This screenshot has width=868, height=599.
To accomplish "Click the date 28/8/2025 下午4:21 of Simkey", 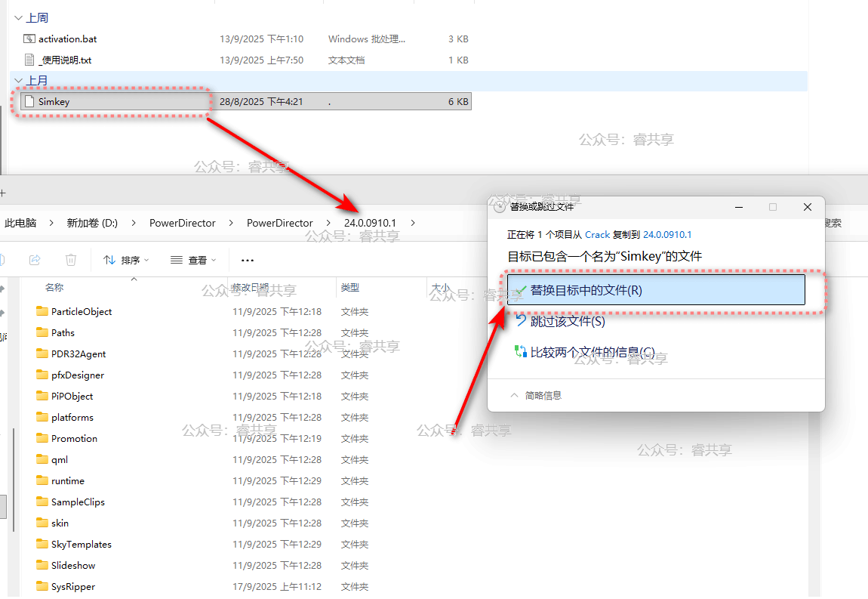I will click(261, 101).
